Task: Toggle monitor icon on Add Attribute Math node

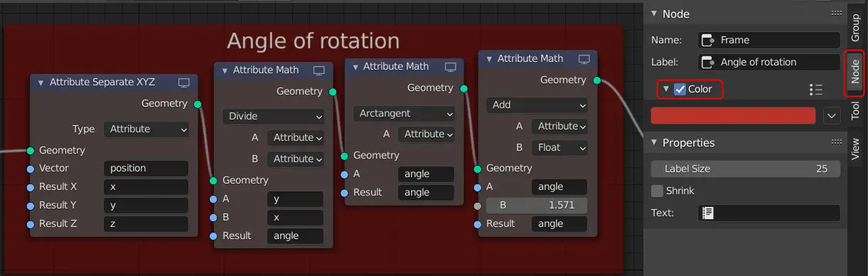Action: pos(584,59)
